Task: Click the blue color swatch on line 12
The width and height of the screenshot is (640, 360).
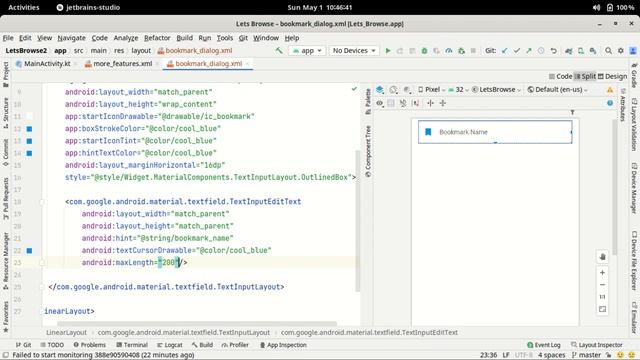Action: (x=29, y=129)
